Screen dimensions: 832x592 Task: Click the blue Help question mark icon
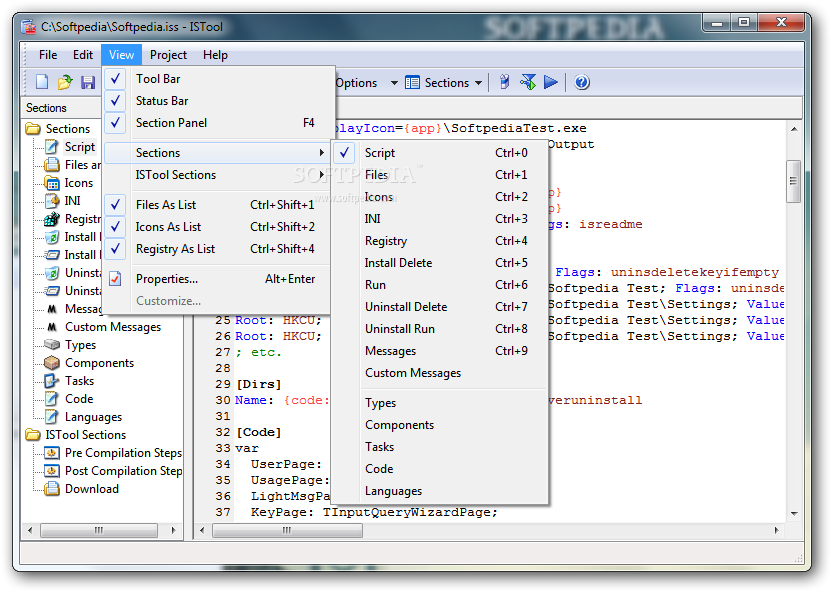click(582, 82)
